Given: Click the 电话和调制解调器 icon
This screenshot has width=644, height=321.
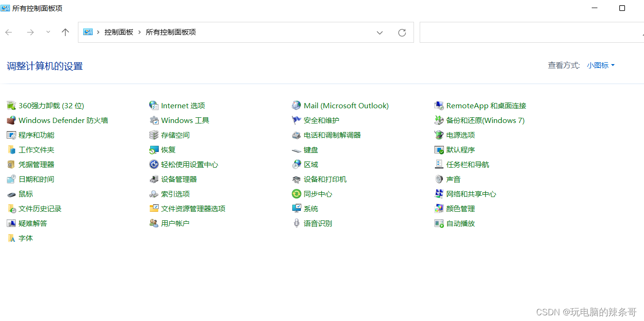Looking at the screenshot, I should tap(297, 135).
